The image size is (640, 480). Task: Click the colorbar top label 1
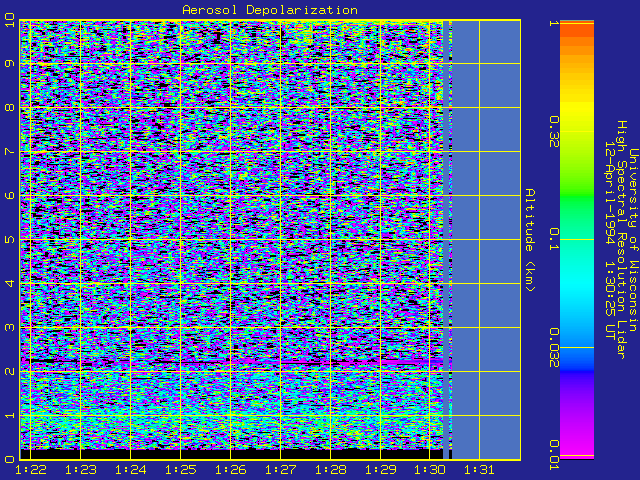tap(554, 23)
